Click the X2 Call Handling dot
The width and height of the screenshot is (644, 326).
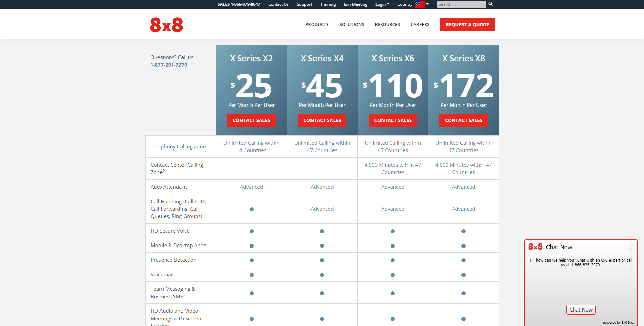tap(251, 209)
